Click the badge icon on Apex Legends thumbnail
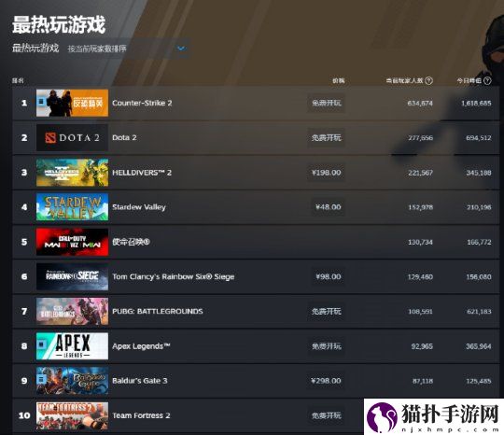The height and width of the screenshot is (435, 504). (x=41, y=344)
